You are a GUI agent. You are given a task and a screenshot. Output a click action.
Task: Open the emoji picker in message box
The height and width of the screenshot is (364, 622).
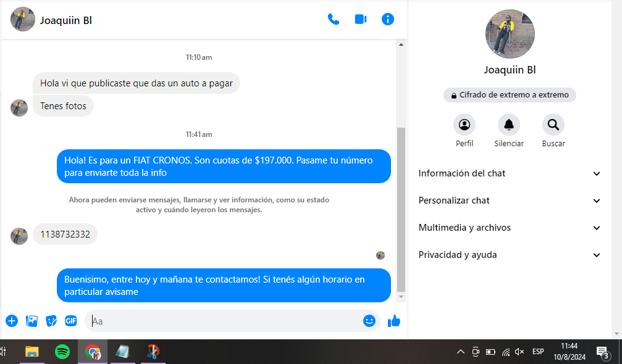pos(369,321)
